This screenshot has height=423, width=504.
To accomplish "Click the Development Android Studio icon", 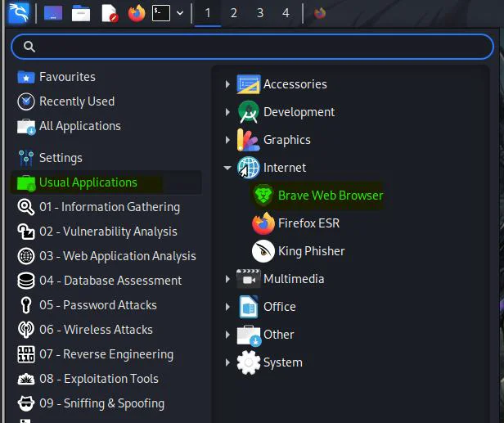I will 249,112.
